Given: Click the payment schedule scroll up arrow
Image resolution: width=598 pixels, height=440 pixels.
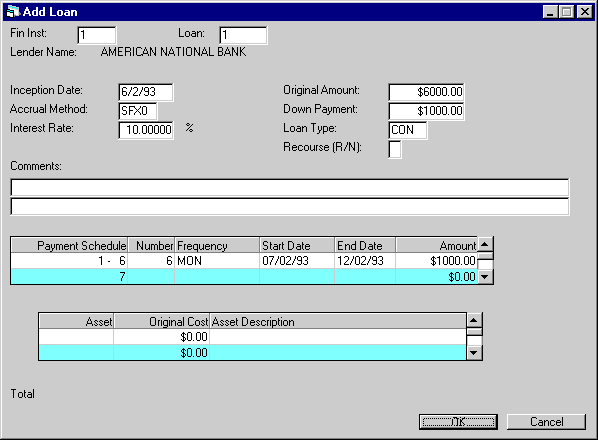Looking at the screenshot, I should coord(485,244).
